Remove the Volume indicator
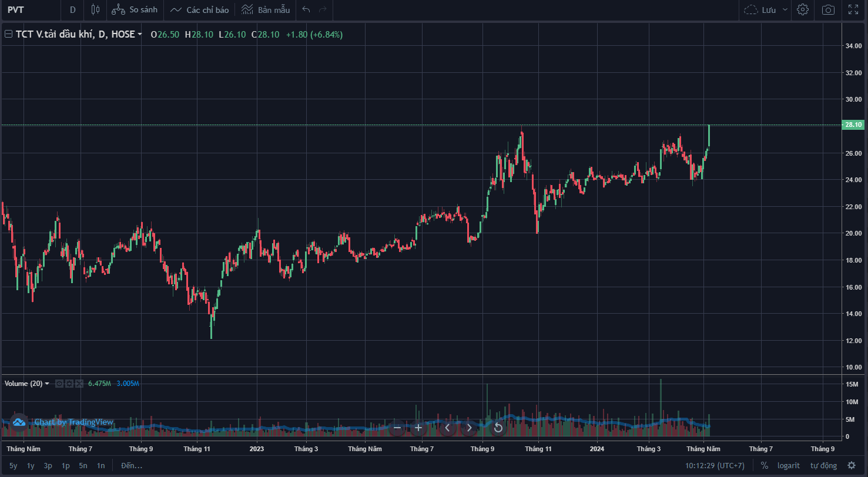 coord(79,384)
